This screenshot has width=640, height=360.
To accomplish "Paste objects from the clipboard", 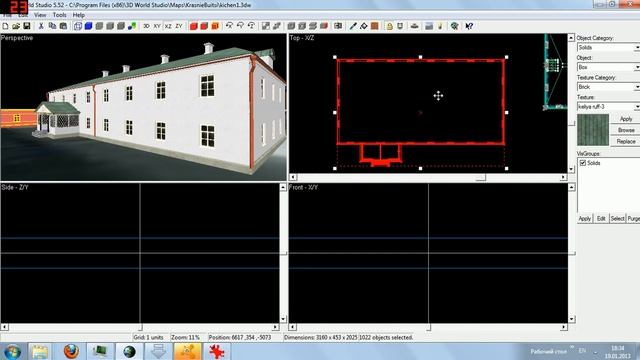I will [x=63, y=26].
